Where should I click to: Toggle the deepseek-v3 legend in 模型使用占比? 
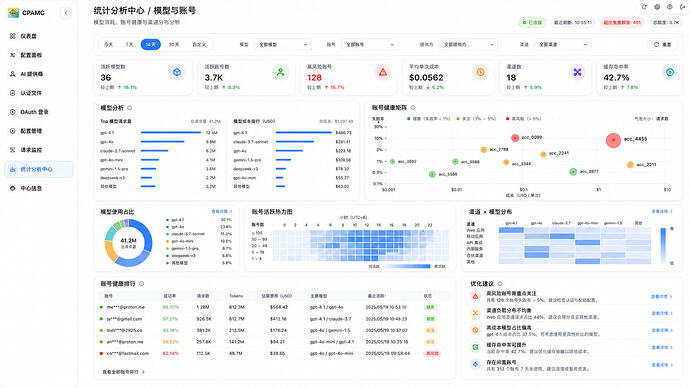tap(180, 256)
